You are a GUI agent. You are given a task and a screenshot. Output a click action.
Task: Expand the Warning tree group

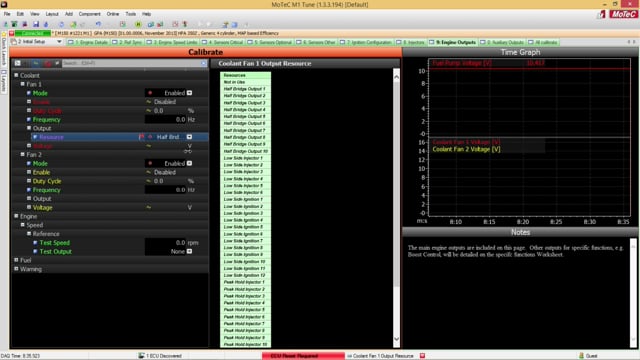coord(16,269)
